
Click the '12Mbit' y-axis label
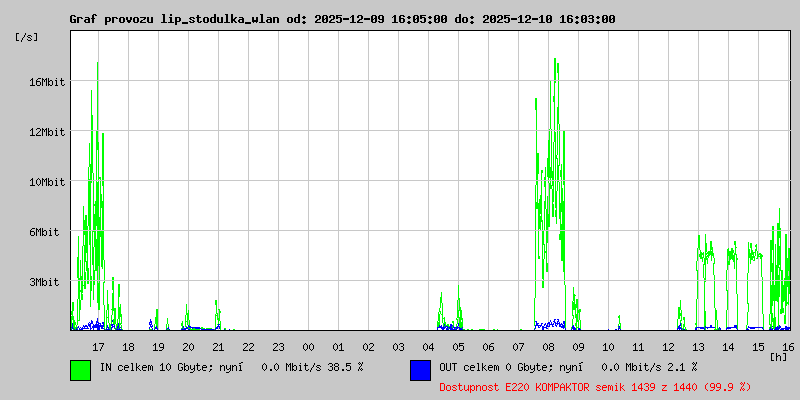[46, 132]
